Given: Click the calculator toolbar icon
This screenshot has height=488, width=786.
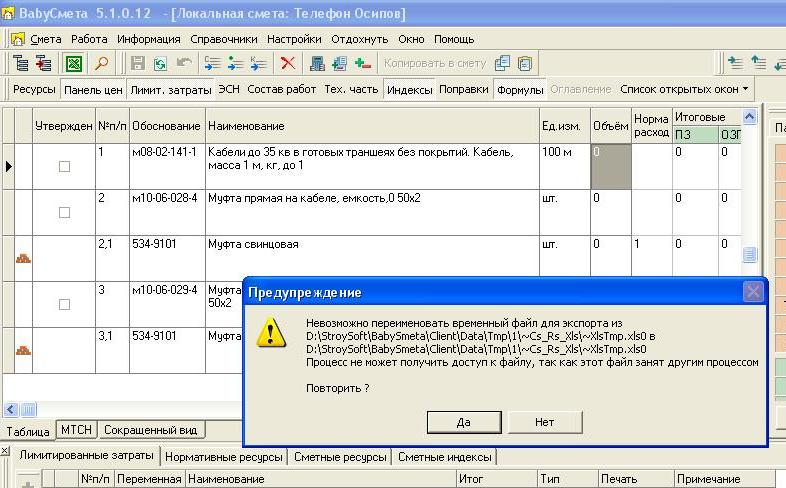Looking at the screenshot, I should pos(317,64).
